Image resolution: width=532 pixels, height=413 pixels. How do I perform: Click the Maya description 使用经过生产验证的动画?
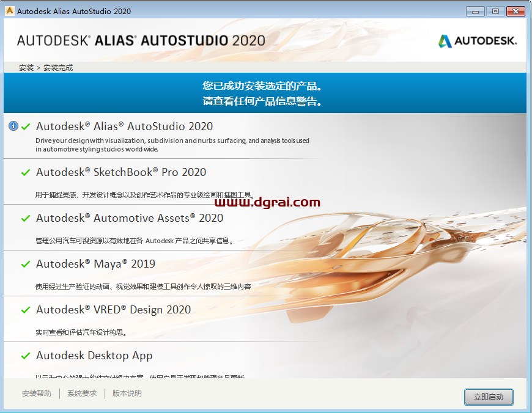point(143,287)
